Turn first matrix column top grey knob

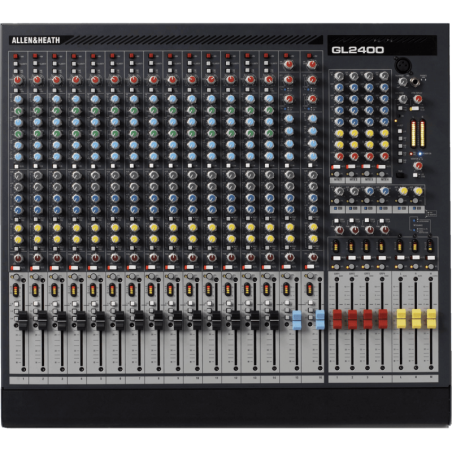pos(339,76)
